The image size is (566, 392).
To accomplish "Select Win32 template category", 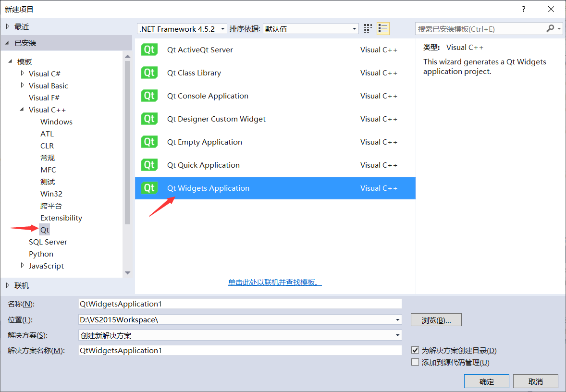I will 51,194.
